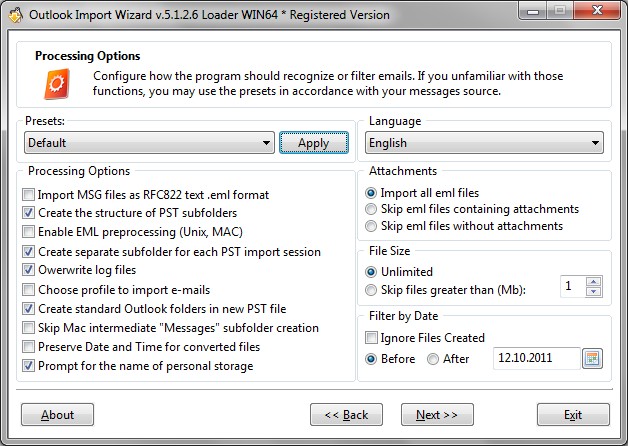Toggle Create standard Outlook folders in new PST
This screenshot has width=628, height=446.
point(28,308)
